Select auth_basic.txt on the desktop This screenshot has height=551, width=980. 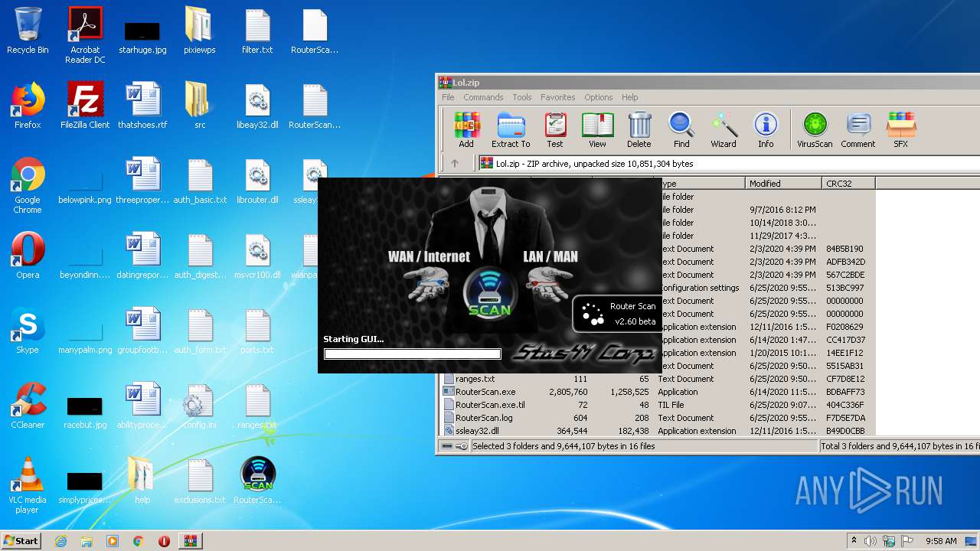tap(200, 181)
